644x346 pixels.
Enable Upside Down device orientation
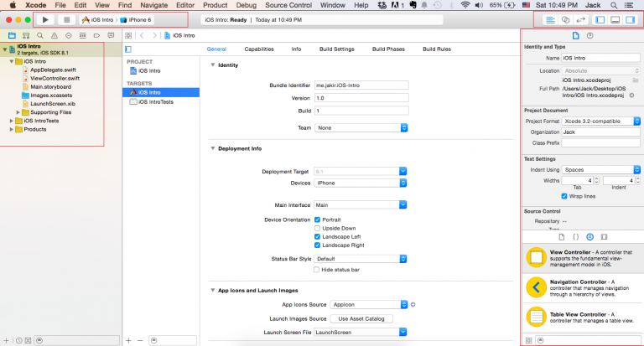point(317,228)
